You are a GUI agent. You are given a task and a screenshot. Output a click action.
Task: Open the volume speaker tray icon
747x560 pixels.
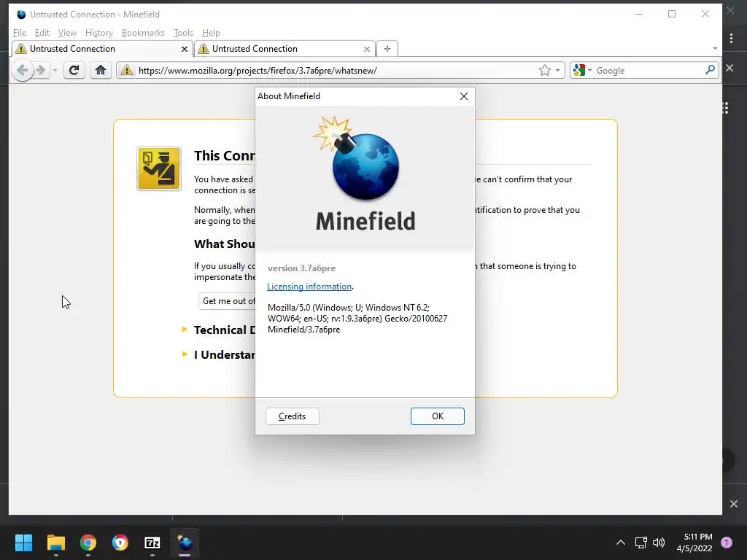point(659,542)
